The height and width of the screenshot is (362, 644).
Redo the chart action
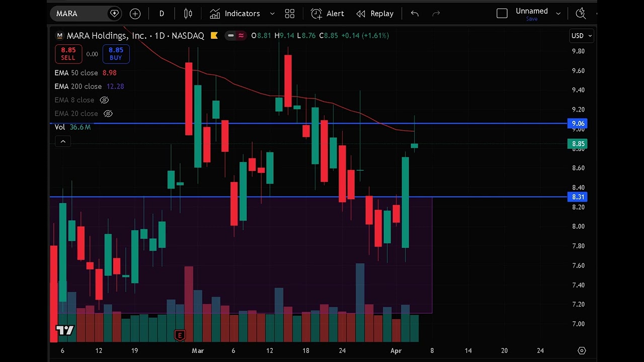pos(436,14)
